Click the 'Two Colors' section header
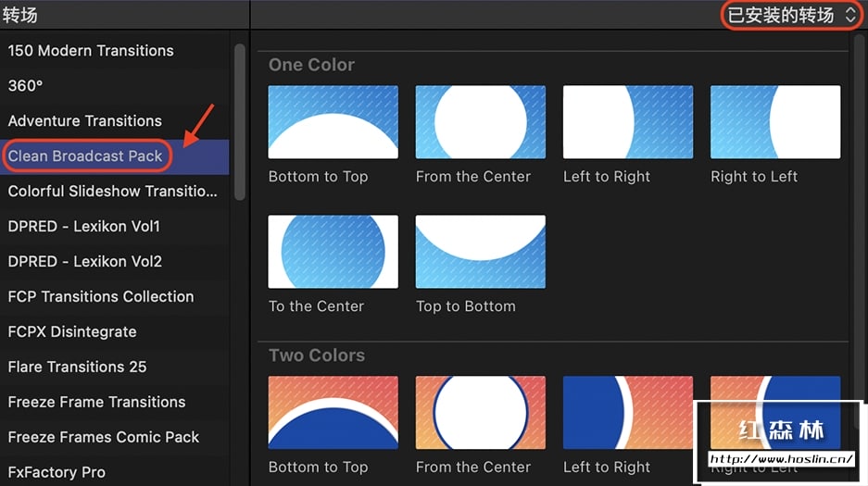The image size is (868, 486). click(x=317, y=355)
